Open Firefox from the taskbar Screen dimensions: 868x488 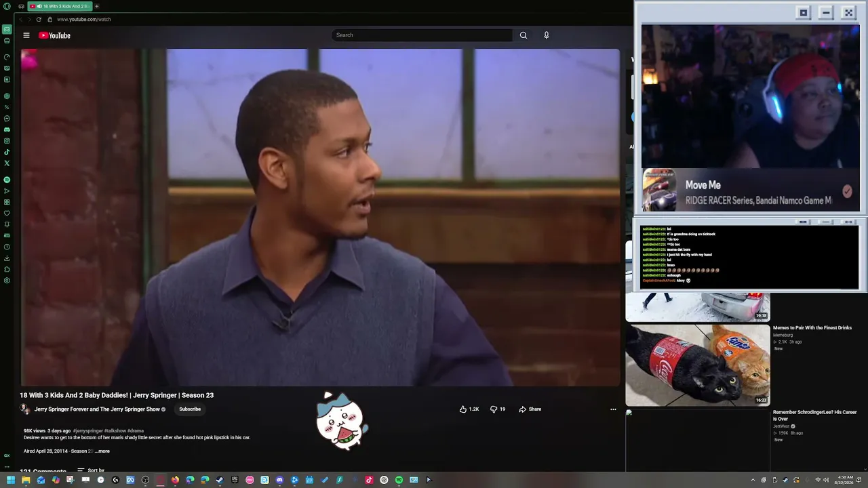pyautogui.click(x=175, y=480)
